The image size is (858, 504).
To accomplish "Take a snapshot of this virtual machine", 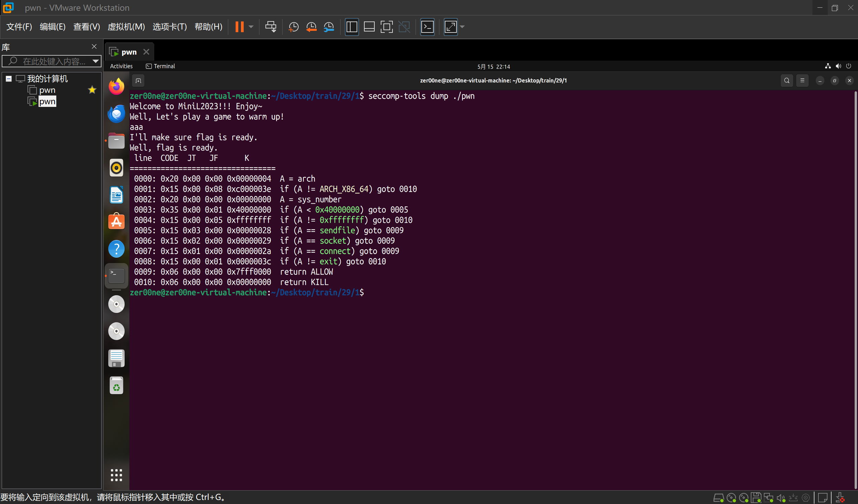I will pyautogui.click(x=294, y=26).
